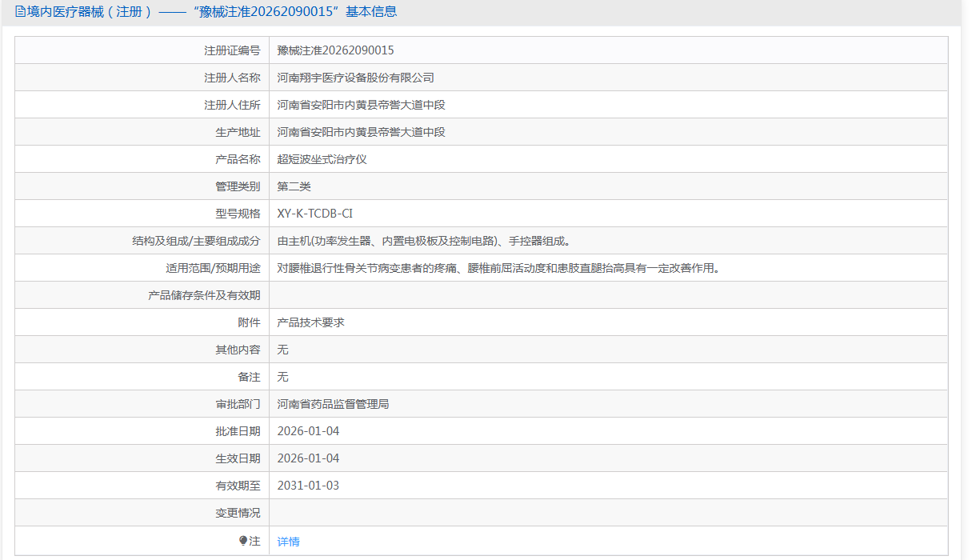The width and height of the screenshot is (972, 560).
Task: Select the approving department 河南省药品监督管理局
Action: pos(333,404)
